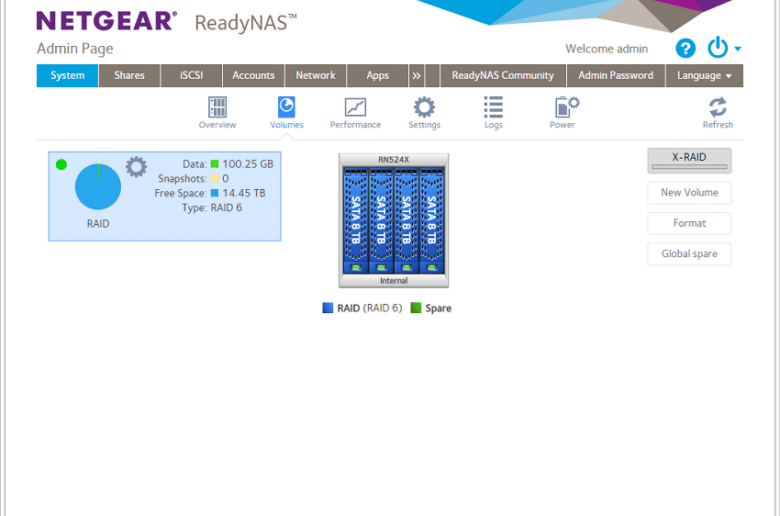Click the blue Free Space color swatch
This screenshot has height=516, width=780.
coord(214,193)
